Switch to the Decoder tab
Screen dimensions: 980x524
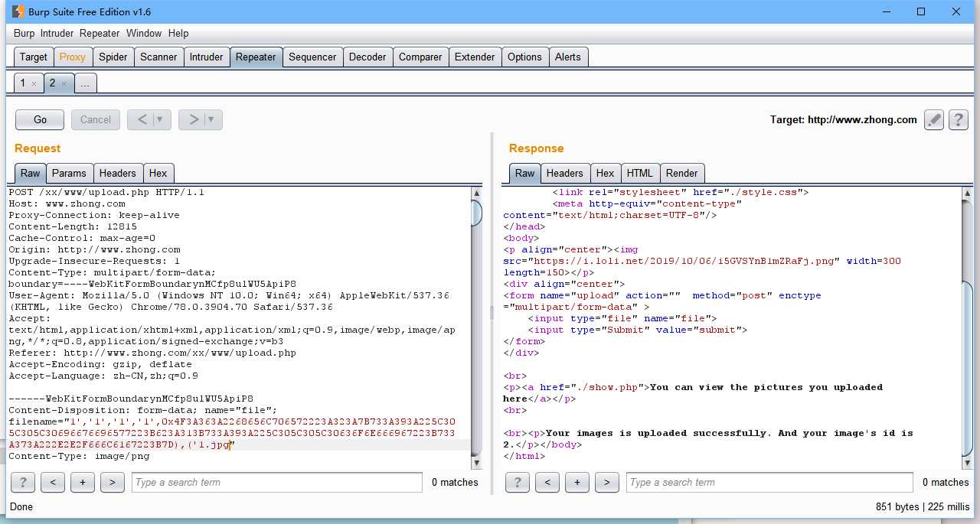pyautogui.click(x=367, y=57)
